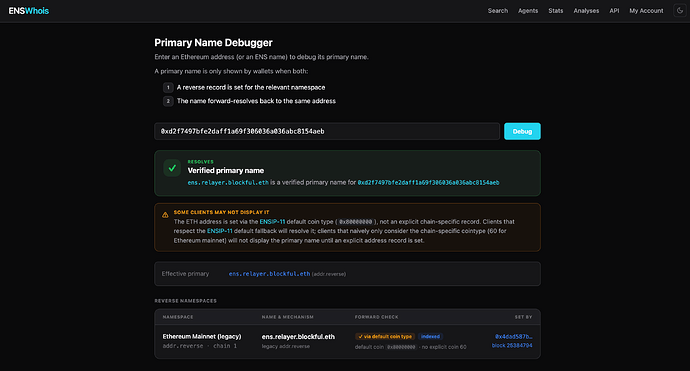Screen dimensions: 690x371
Task: Click the SET BY column header
Action: click(x=524, y=317)
